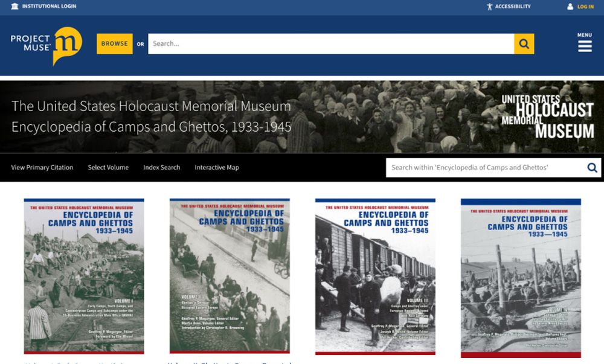This screenshot has width=604, height=364.
Task: Open the Volume III book cover
Action: pyautogui.click(x=375, y=276)
